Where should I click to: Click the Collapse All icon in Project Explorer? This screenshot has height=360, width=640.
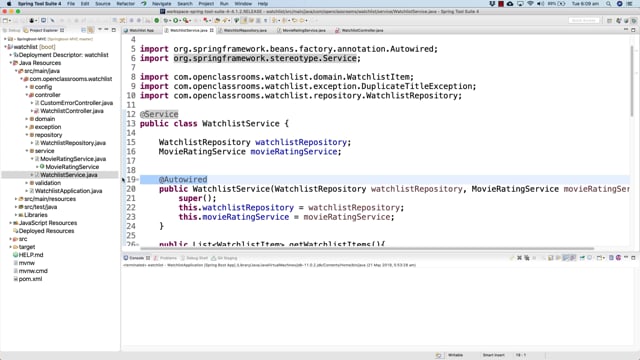click(83, 30)
